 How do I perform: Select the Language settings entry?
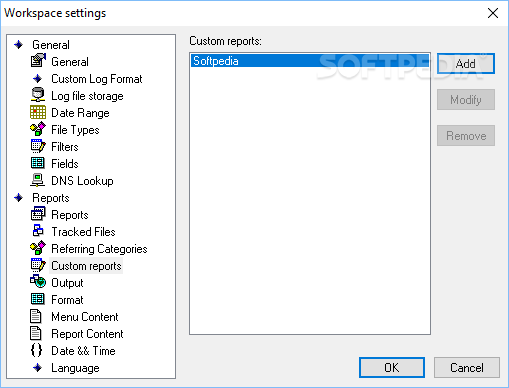[75, 368]
